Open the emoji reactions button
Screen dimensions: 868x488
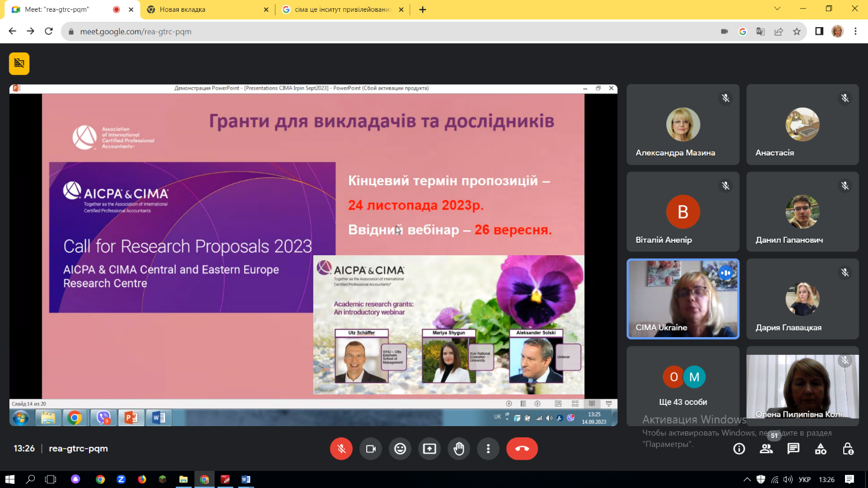400,449
